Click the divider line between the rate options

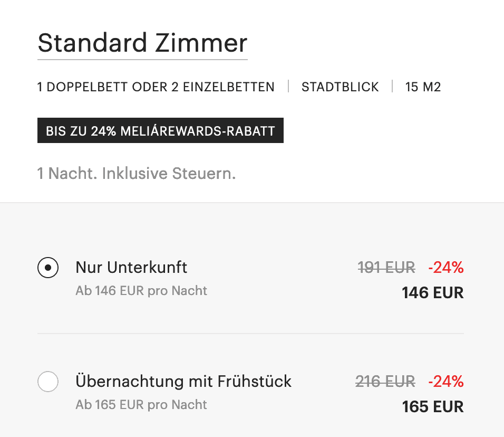[250, 334]
